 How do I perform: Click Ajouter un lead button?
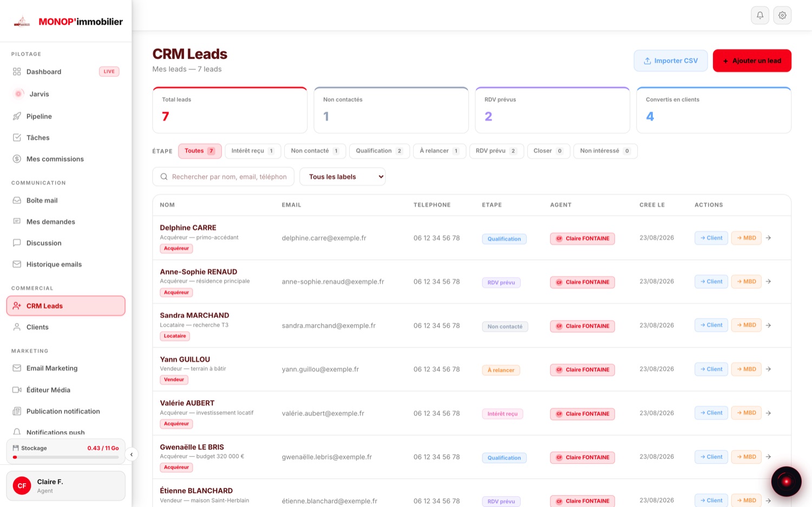[752, 61]
